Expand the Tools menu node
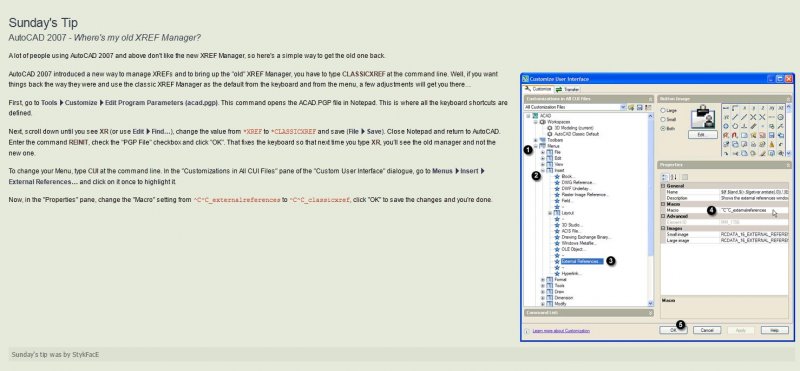800x371 pixels. click(x=543, y=286)
